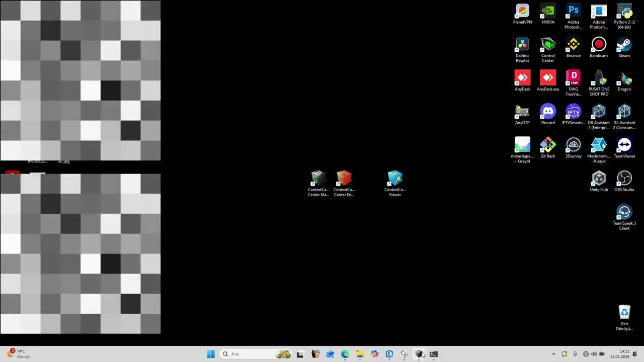Click the Bandicam desktop icon
This screenshot has width=644, height=362.
coord(599,48)
